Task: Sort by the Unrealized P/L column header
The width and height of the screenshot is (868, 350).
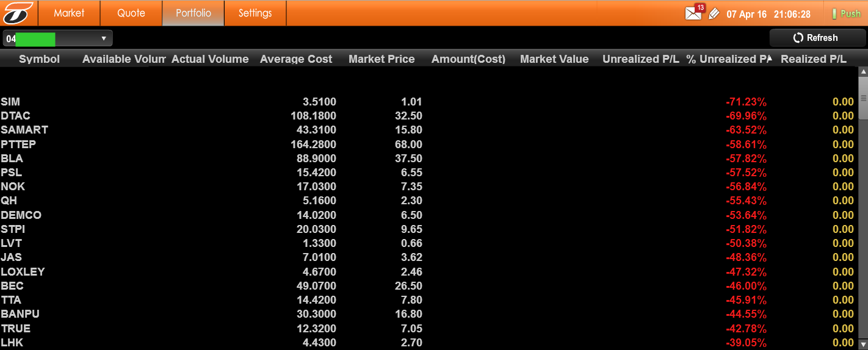Action: click(640, 59)
